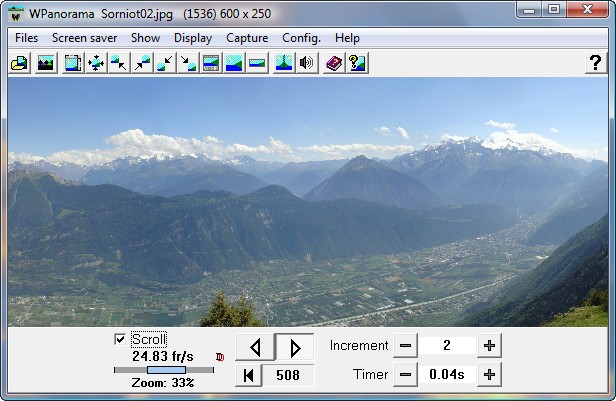Move window to bottom-right corner icon
Image resolution: width=616 pixels, height=401 pixels.
click(188, 63)
